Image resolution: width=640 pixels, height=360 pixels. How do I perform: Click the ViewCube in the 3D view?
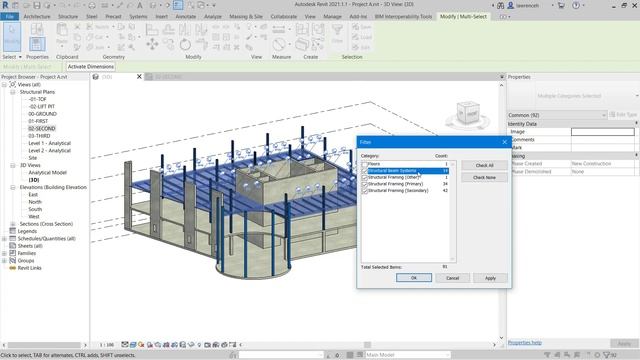click(467, 113)
